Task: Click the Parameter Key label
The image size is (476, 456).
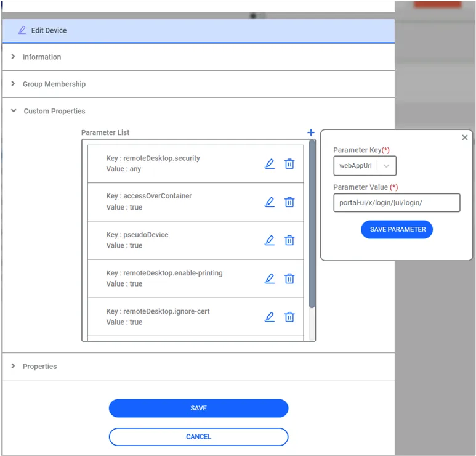Action: [x=361, y=150]
